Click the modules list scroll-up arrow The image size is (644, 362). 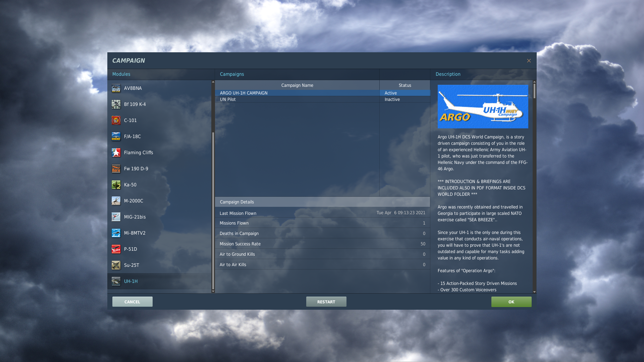[213, 82]
